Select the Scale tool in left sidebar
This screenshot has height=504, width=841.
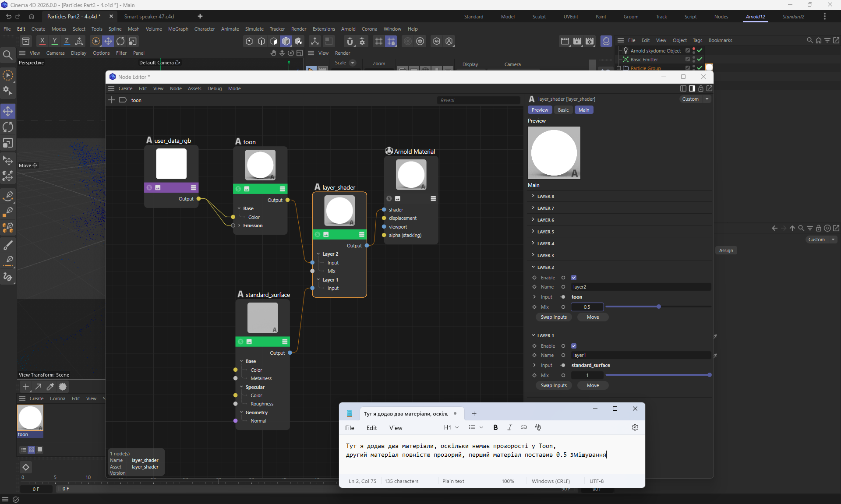point(8,144)
